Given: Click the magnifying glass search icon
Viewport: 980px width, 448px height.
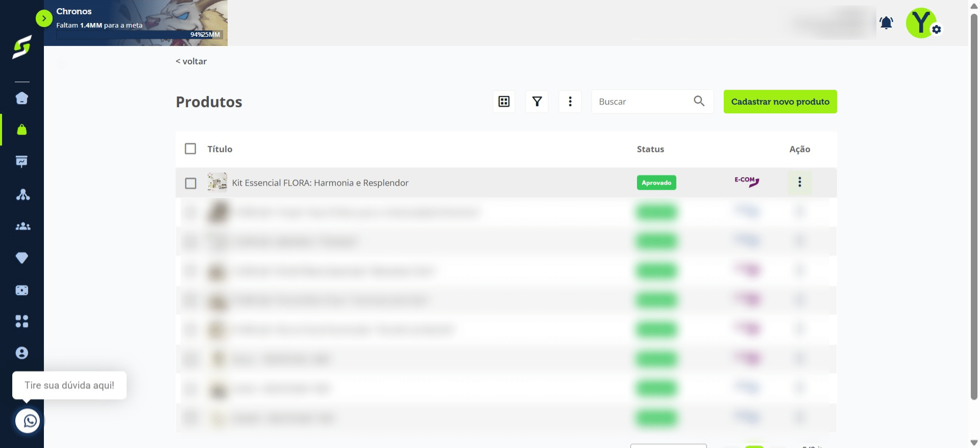Looking at the screenshot, I should (x=699, y=101).
